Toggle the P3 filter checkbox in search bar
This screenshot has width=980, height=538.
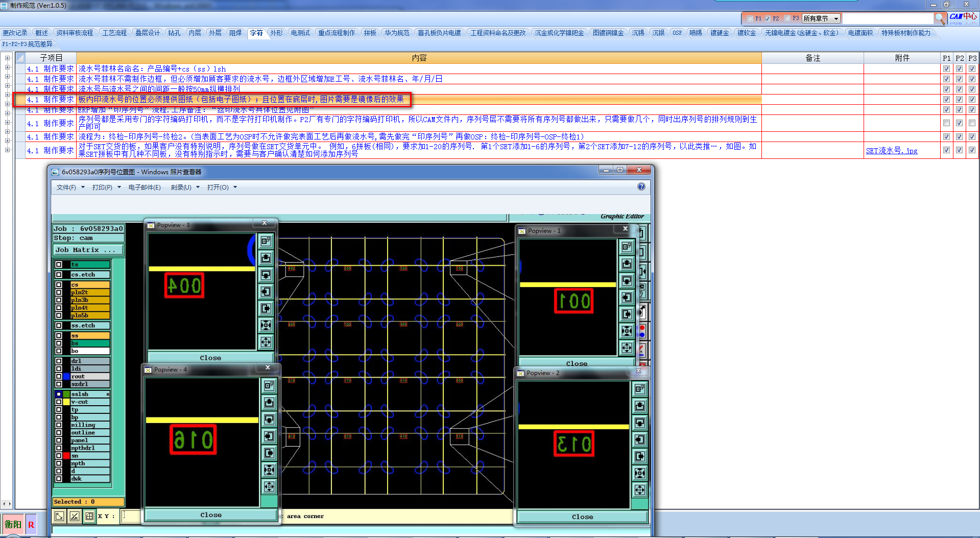tap(787, 18)
